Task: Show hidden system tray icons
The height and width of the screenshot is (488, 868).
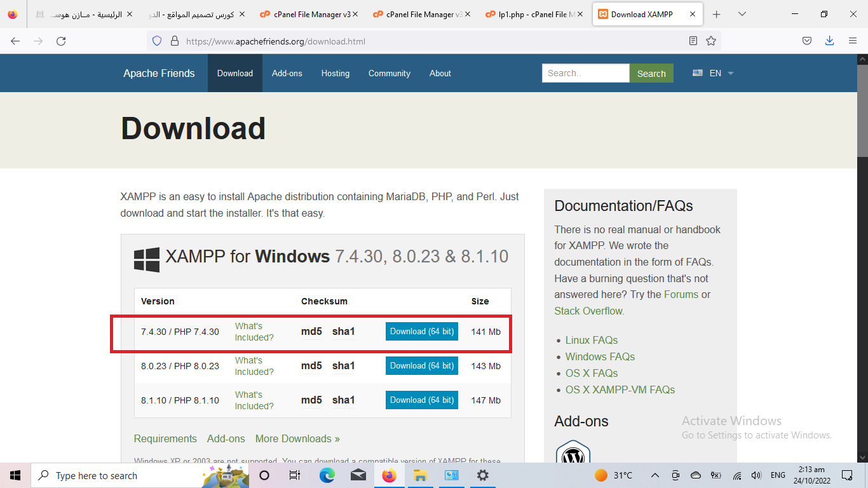Action: click(x=654, y=475)
